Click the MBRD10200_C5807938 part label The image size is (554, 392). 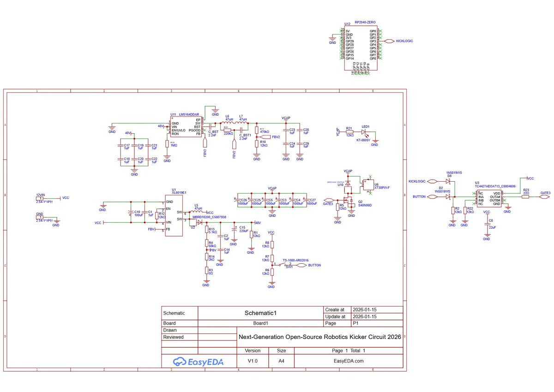(x=209, y=217)
